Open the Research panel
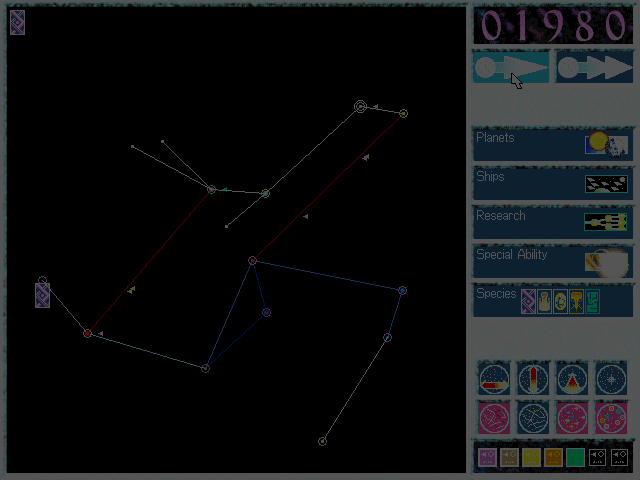The height and width of the screenshot is (480, 640). tap(553, 223)
